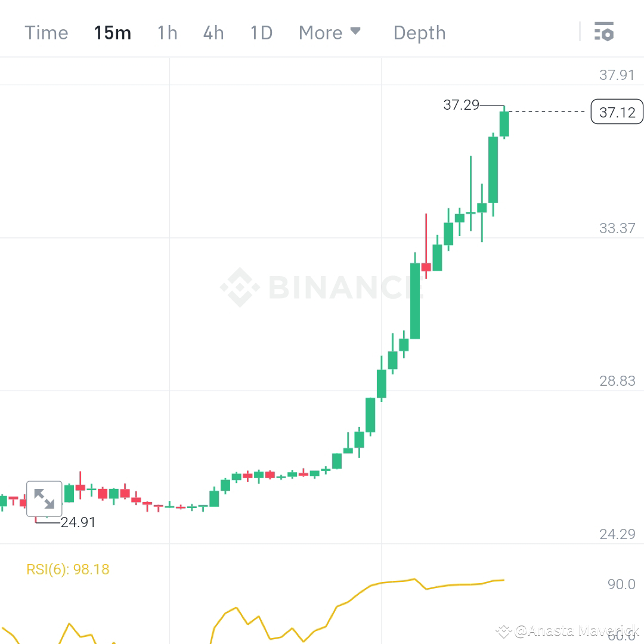Screen dimensions: 644x644
Task: Switch to the 1h timeframe
Action: [x=167, y=33]
